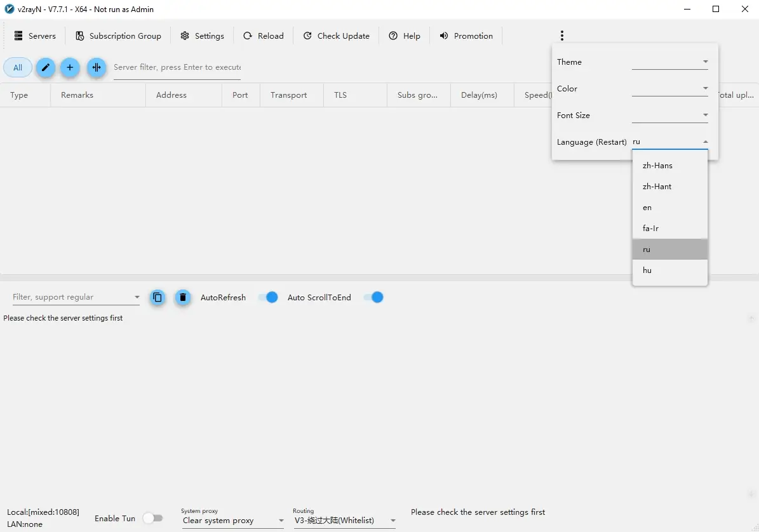
Task: Open the Servers menu
Action: (x=35, y=36)
